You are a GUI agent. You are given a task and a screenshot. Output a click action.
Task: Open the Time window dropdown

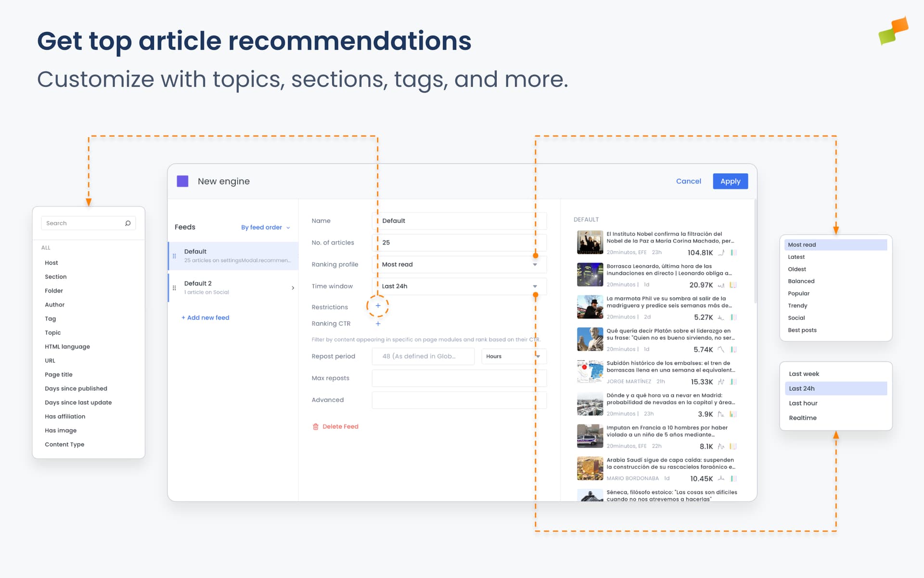tap(535, 286)
